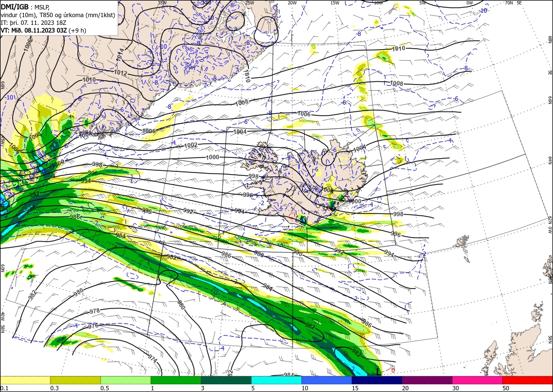Image resolution: width=553 pixels, height=392 pixels.
Task: Pick the blue 10–15 legend swatch
Action: click(327, 380)
